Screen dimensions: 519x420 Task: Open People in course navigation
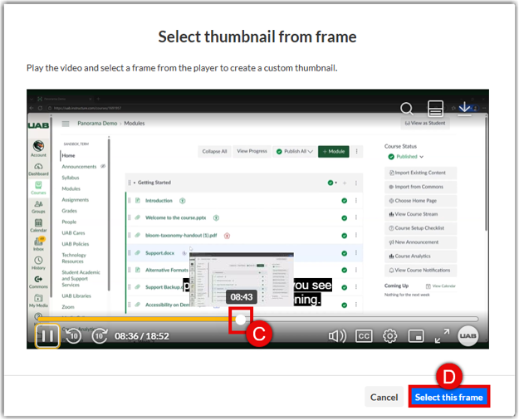tap(69, 222)
